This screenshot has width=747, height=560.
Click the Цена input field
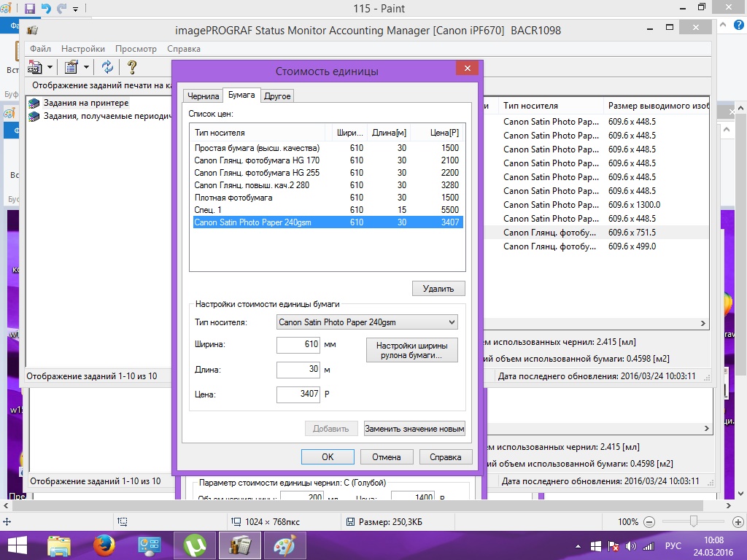pyautogui.click(x=298, y=394)
